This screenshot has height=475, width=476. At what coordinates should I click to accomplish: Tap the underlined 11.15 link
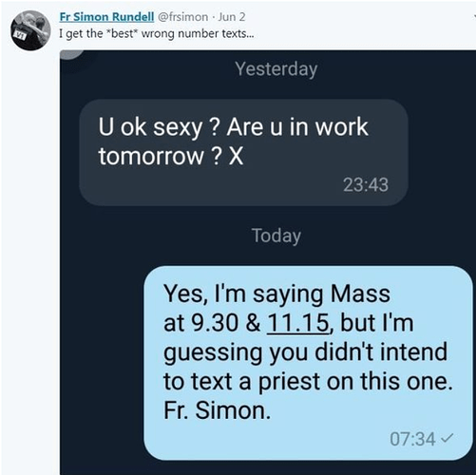(x=297, y=323)
